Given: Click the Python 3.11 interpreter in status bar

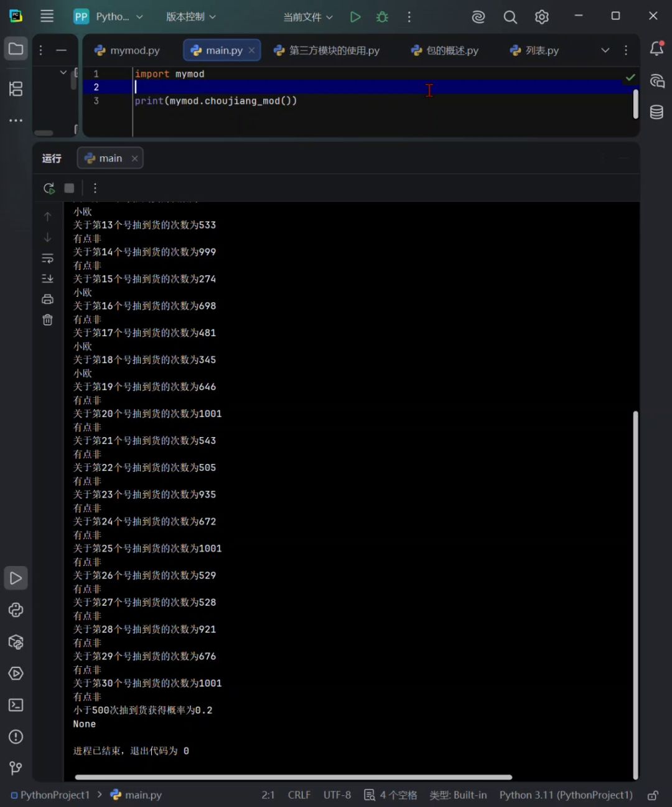Looking at the screenshot, I should pyautogui.click(x=566, y=795).
